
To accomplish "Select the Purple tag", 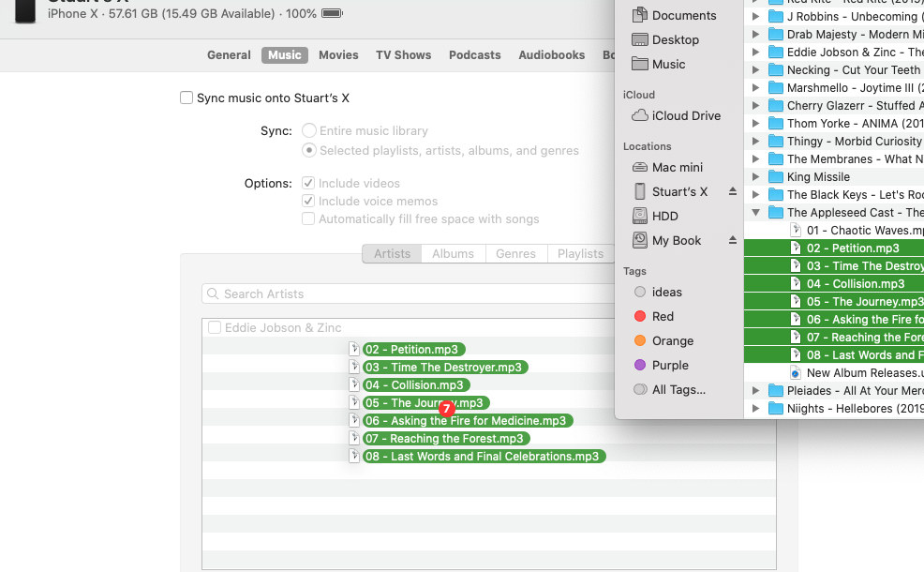I will pos(662,365).
